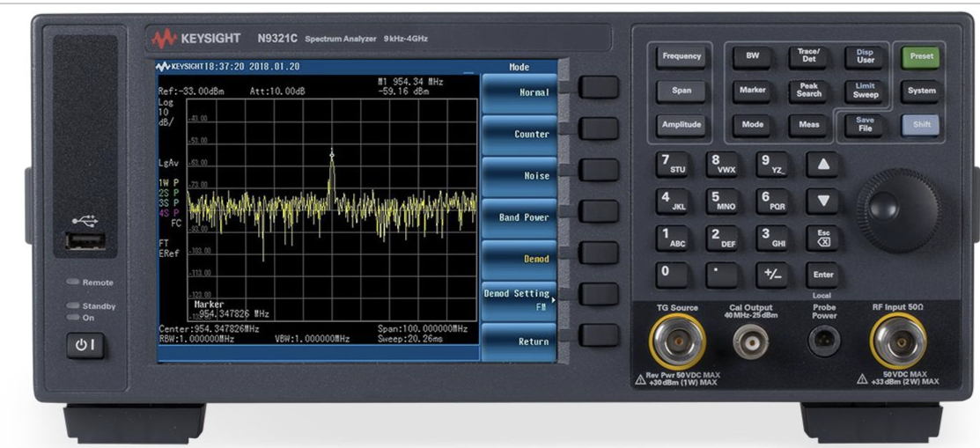This screenshot has width=980, height=448.
Task: Open the Peak Search menu key
Action: 808,90
